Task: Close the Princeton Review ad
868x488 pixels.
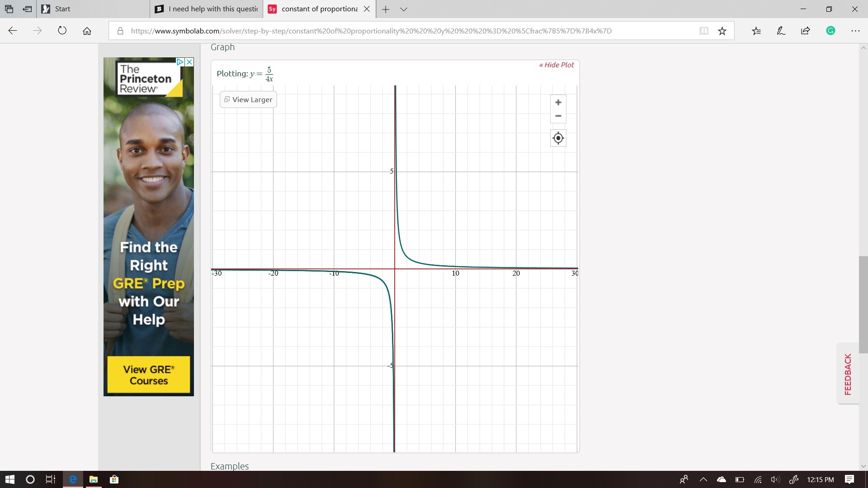Action: [x=189, y=62]
